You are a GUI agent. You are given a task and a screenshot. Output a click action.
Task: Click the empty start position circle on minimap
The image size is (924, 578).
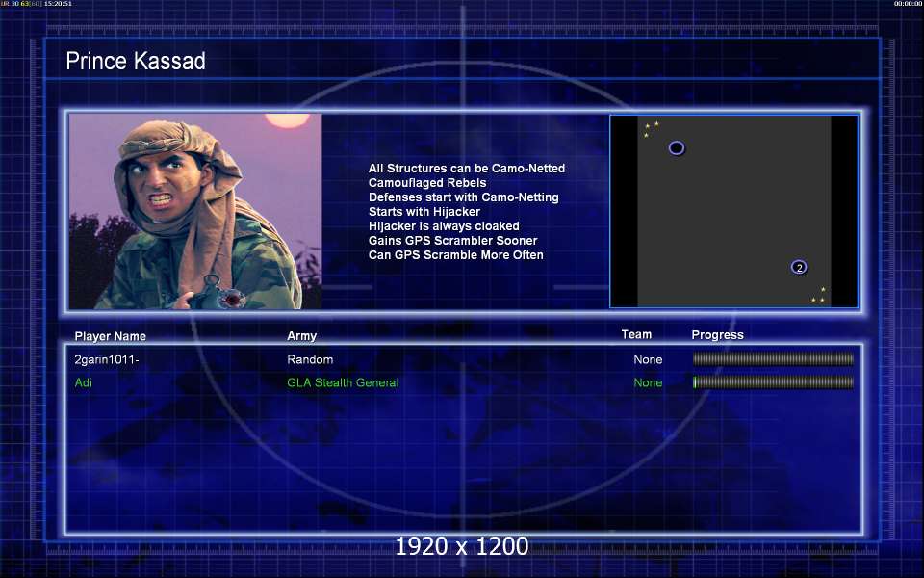click(677, 148)
